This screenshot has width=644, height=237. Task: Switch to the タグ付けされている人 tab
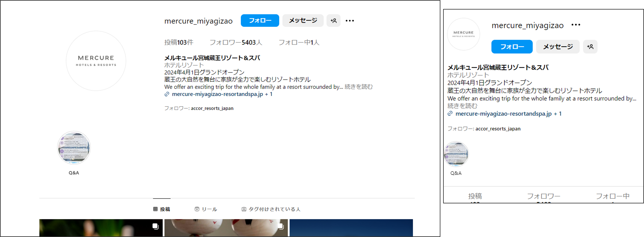tap(271, 209)
